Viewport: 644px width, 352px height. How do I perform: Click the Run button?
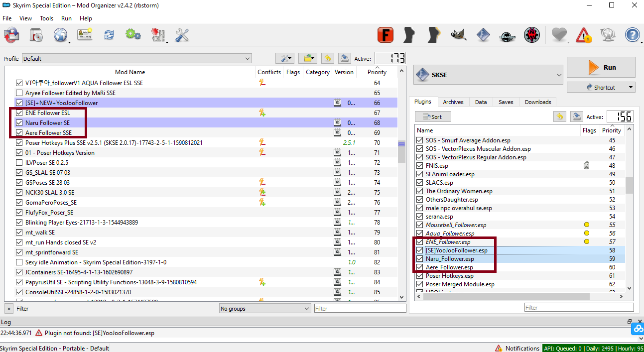pyautogui.click(x=601, y=67)
